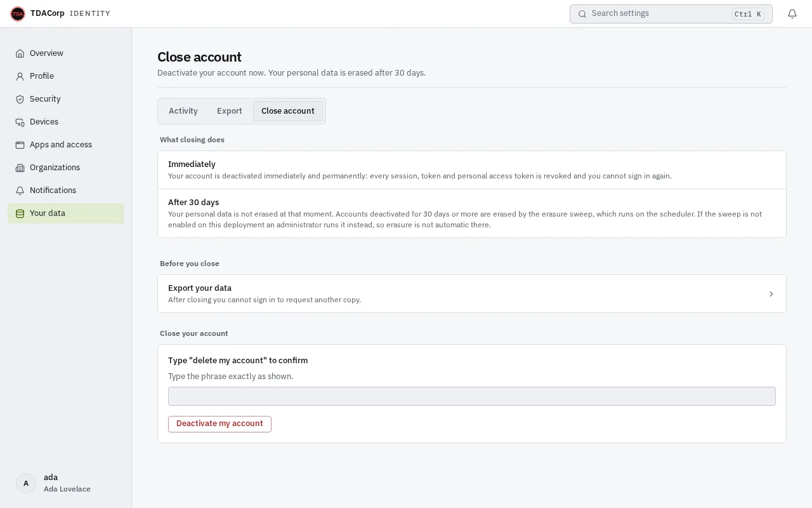Click the "Close account" page heading
The width and height of the screenshot is (812, 508).
[199, 57]
